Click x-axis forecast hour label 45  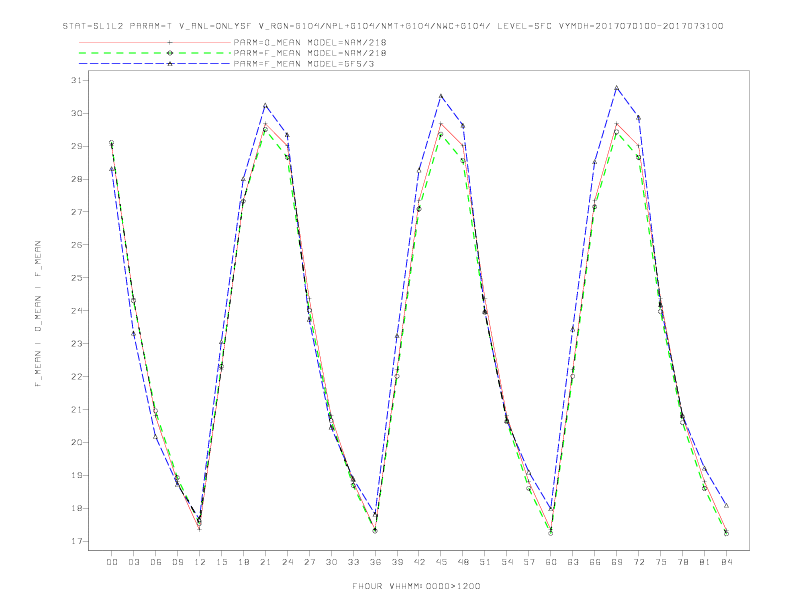tap(441, 562)
